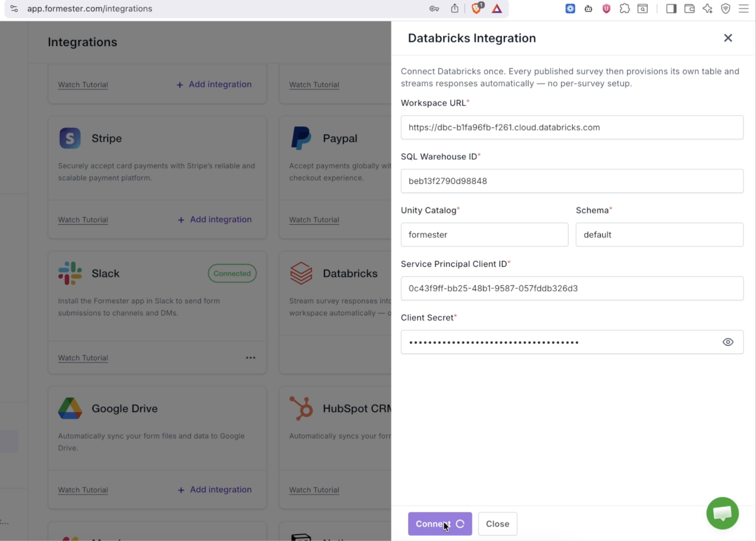
Task: Close the Databricks Integration panel with the X
Action: click(728, 38)
